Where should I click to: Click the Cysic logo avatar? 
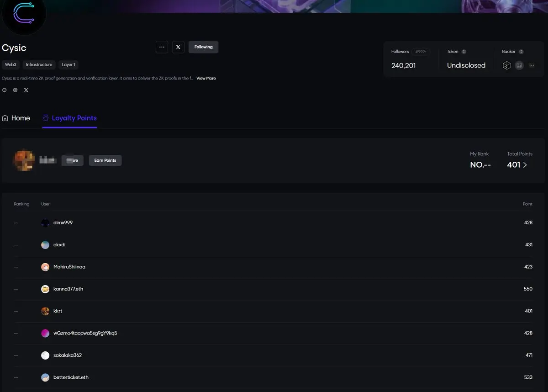point(24,14)
